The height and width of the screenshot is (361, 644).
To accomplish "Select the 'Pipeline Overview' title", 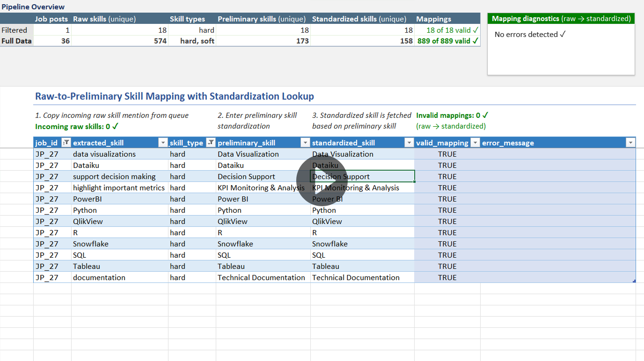I will point(33,7).
